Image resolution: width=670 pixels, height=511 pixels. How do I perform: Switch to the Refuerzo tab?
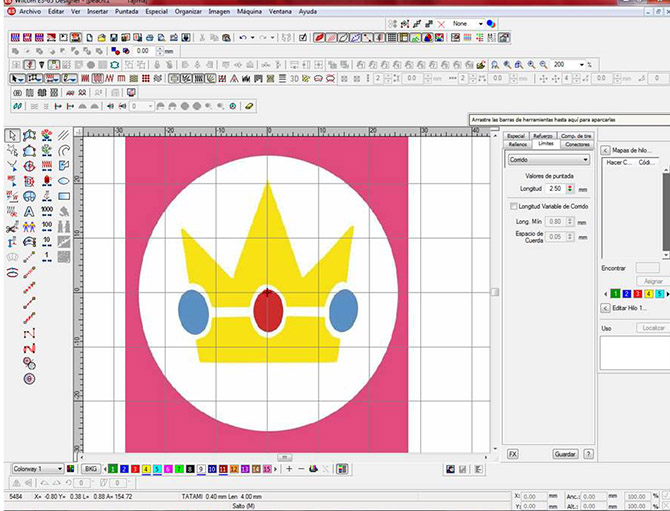(543, 136)
